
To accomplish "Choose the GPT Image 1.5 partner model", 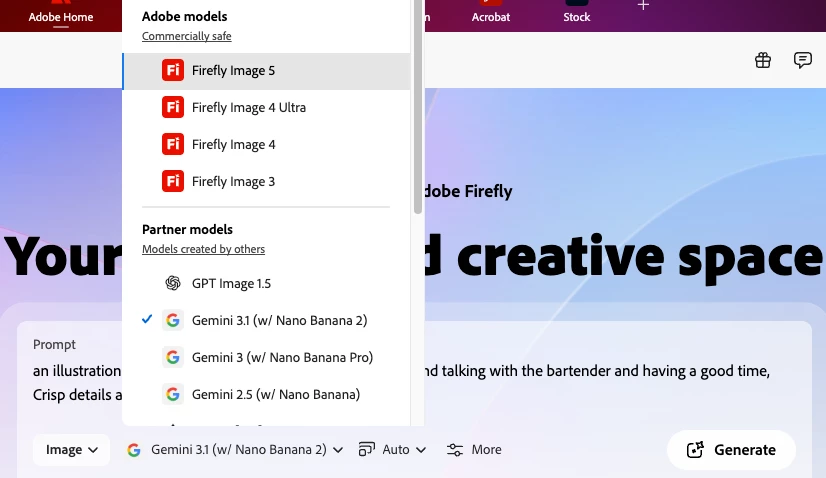I will (x=266, y=284).
